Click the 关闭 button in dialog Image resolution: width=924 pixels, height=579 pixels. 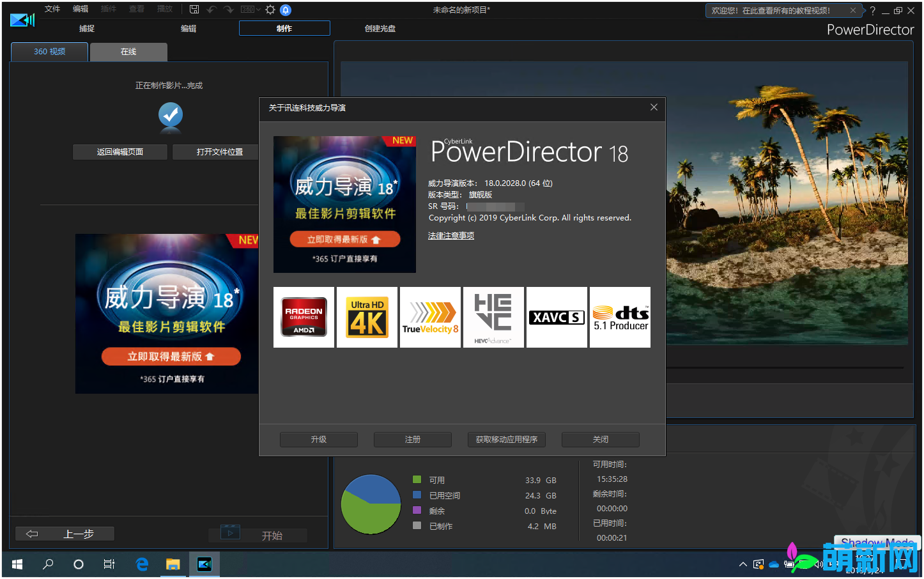point(601,440)
